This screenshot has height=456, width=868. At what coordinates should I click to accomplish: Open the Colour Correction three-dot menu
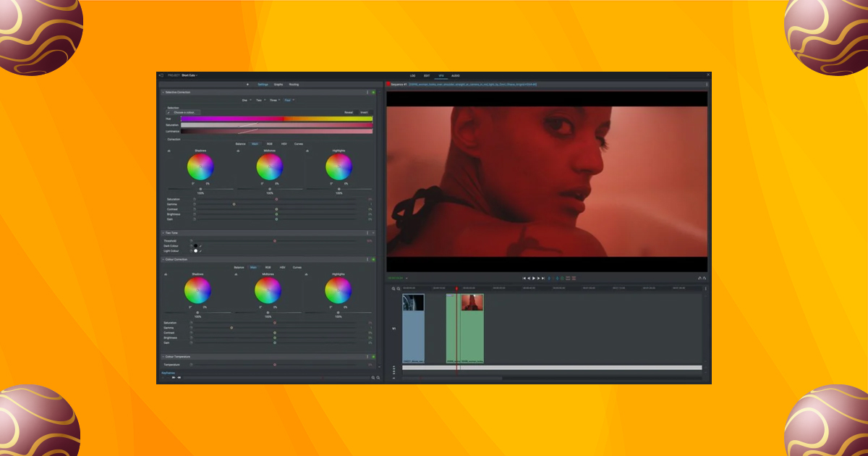pos(367,259)
